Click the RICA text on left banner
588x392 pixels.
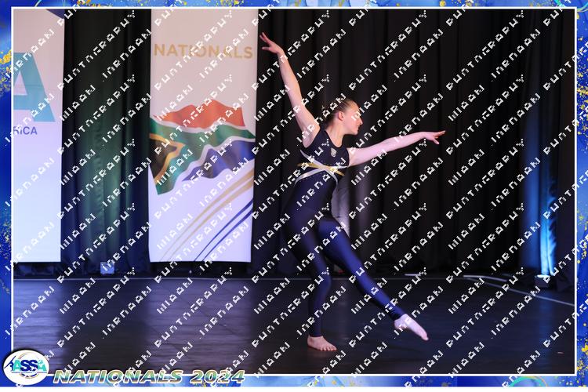point(24,131)
